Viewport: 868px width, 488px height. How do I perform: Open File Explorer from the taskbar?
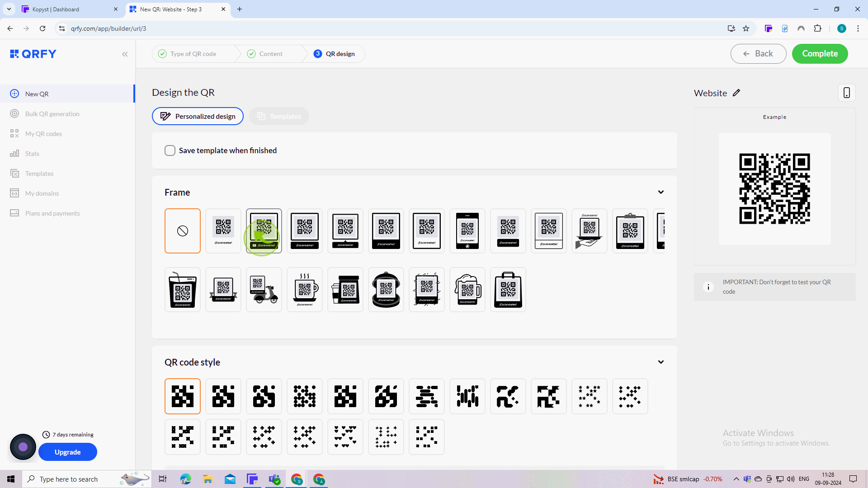[x=208, y=479]
